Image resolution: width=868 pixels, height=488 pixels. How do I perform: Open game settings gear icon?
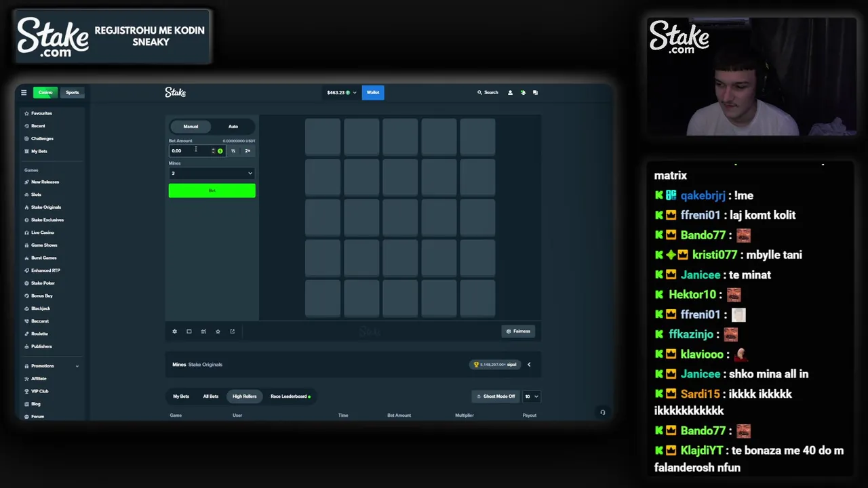pyautogui.click(x=174, y=331)
